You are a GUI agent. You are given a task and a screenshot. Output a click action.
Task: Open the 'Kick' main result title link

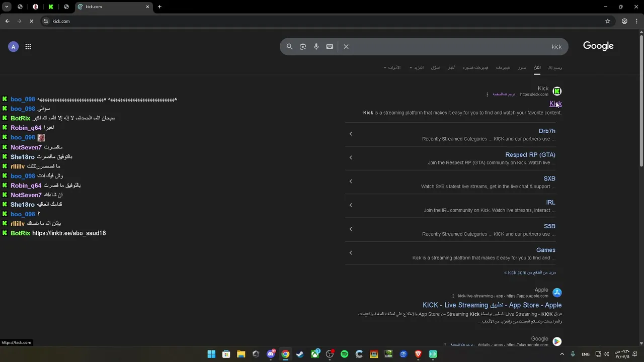tap(555, 104)
